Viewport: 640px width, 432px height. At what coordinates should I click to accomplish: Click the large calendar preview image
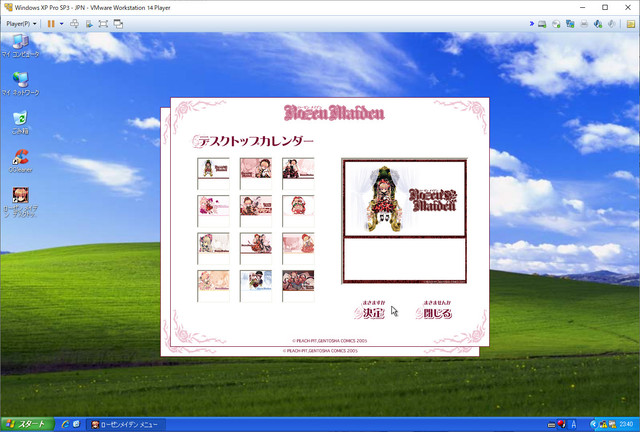point(404,221)
